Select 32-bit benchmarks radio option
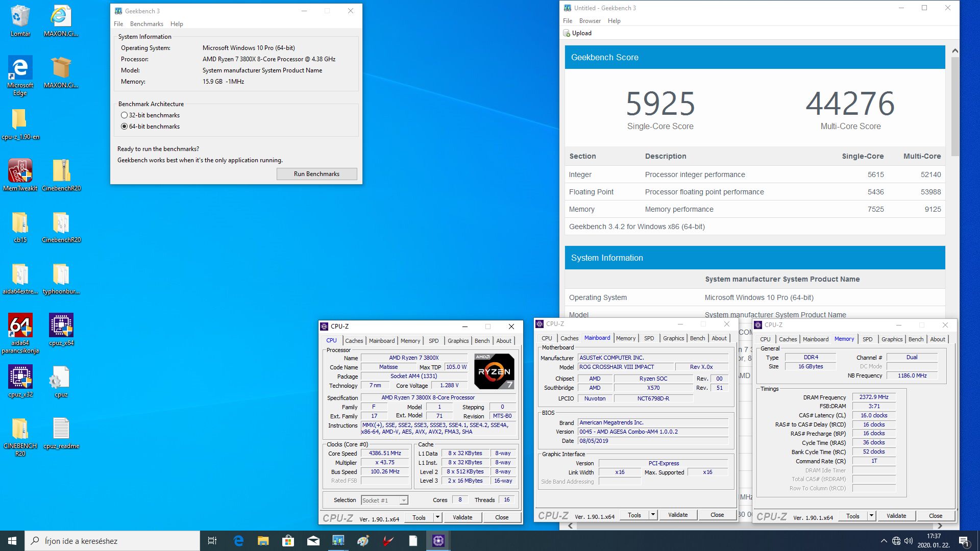Viewport: 980px width, 551px height. tap(124, 115)
